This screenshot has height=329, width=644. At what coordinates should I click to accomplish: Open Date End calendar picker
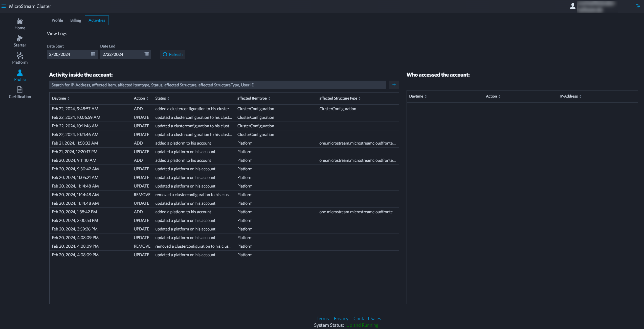click(x=146, y=54)
